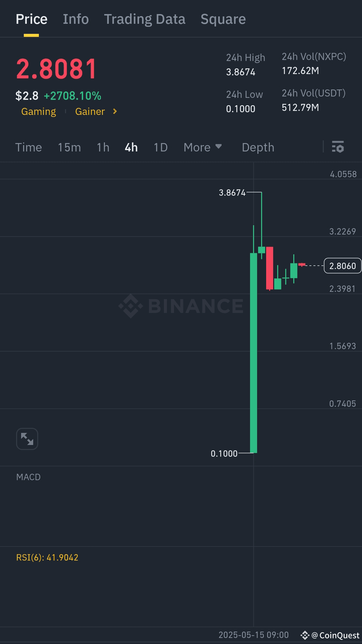Viewport: 362px width, 644px height.
Task: Click the green rally candle on the chart
Action: coord(253,352)
